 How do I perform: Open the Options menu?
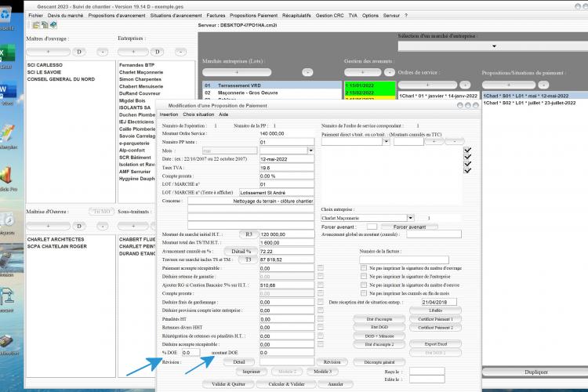click(x=370, y=16)
